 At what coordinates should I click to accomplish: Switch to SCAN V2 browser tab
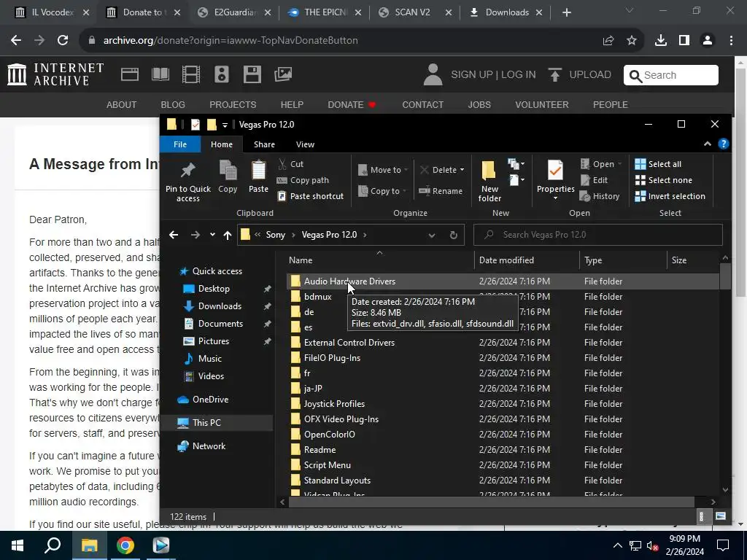point(412,12)
